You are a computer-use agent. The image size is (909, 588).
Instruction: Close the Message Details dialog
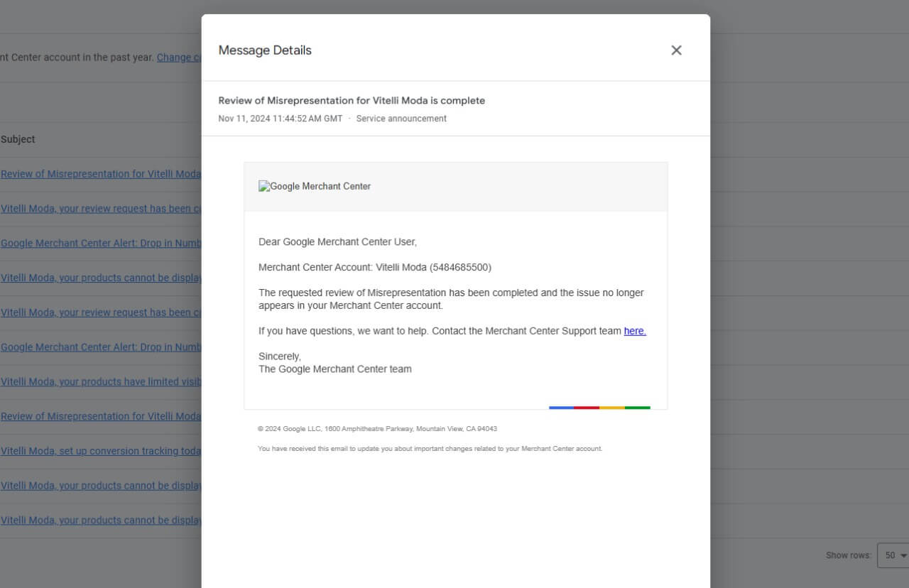click(x=676, y=50)
